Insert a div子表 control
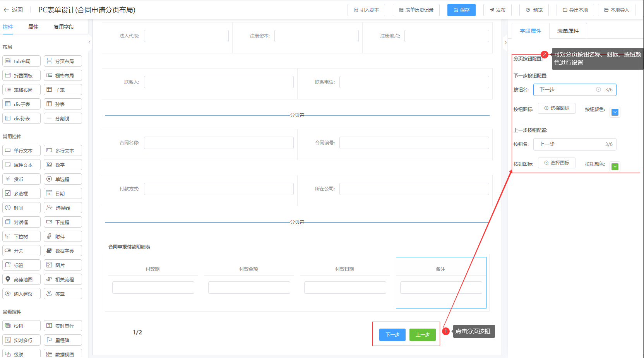644x358 pixels. coord(21,104)
